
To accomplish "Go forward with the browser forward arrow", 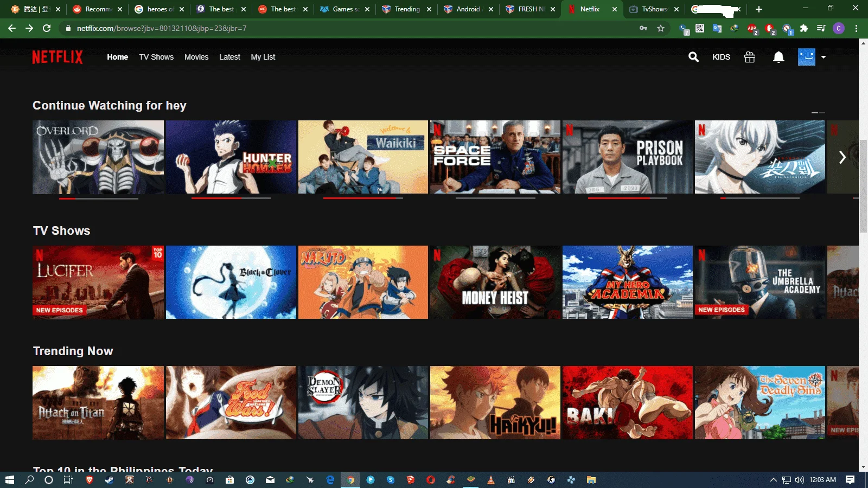I will click(29, 28).
